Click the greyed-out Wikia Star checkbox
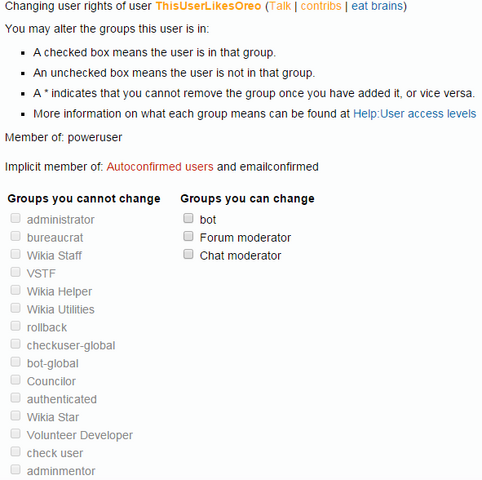The width and height of the screenshot is (482, 480). (x=15, y=416)
